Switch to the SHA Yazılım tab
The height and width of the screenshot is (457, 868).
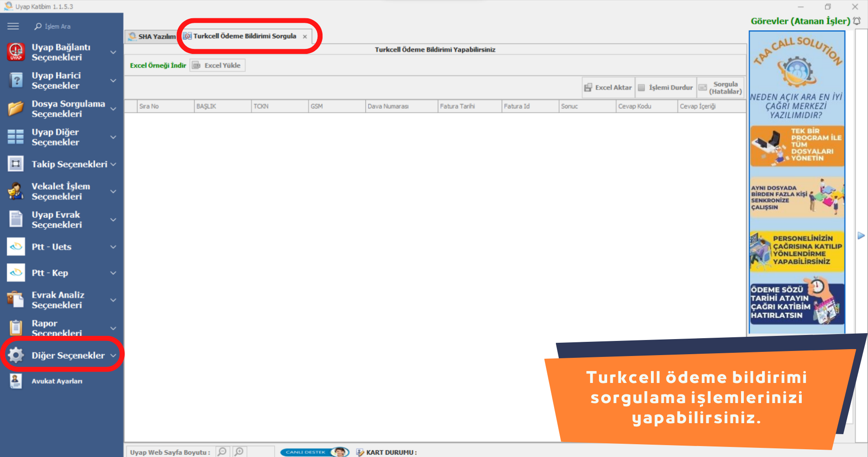tap(152, 37)
